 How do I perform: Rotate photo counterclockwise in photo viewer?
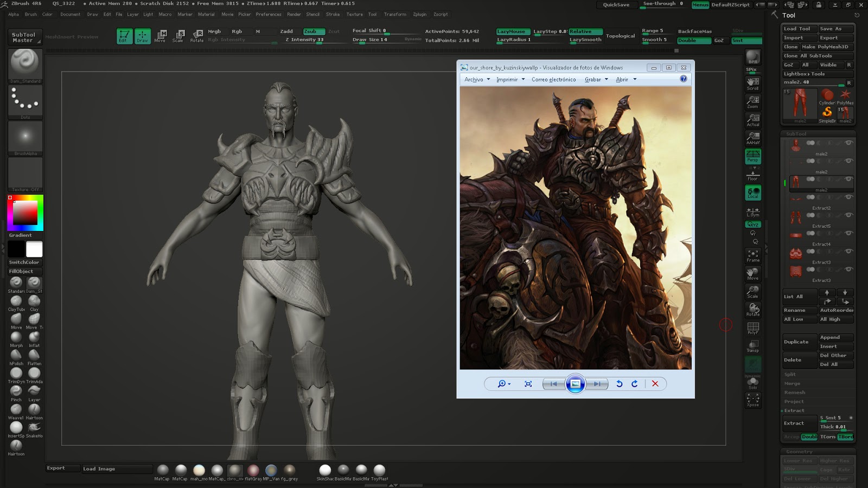[x=619, y=384]
